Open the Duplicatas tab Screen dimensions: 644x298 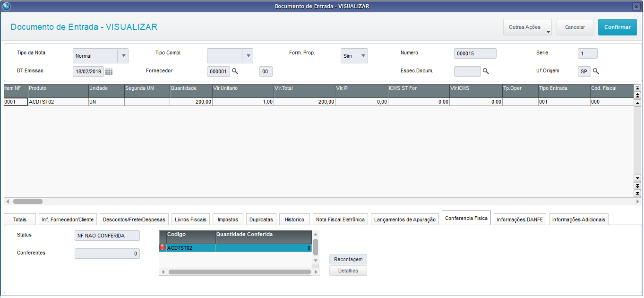[x=261, y=219]
